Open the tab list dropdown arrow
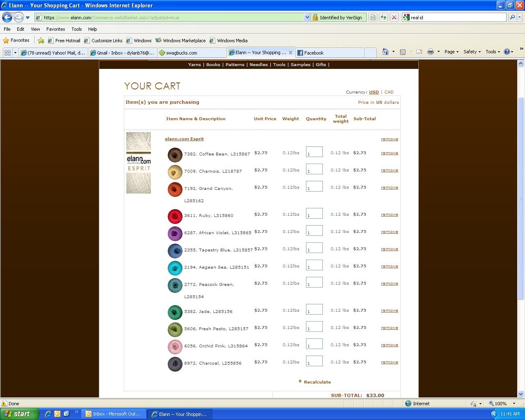Screen dimensions: 525x420 click(x=16, y=52)
